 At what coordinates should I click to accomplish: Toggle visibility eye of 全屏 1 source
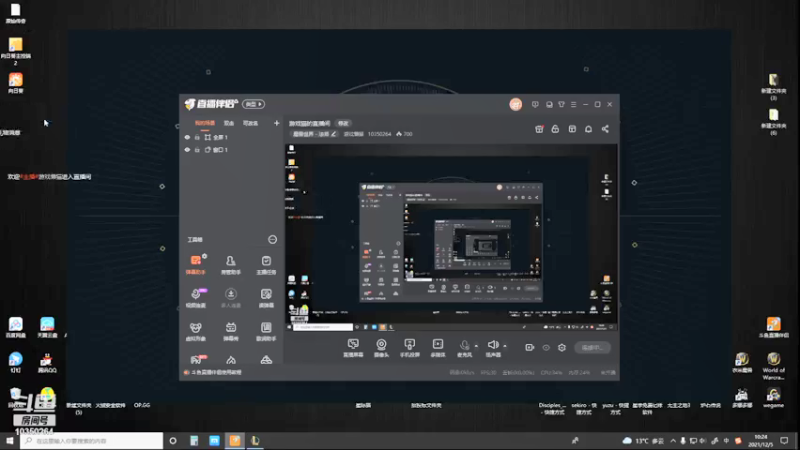[x=187, y=137]
